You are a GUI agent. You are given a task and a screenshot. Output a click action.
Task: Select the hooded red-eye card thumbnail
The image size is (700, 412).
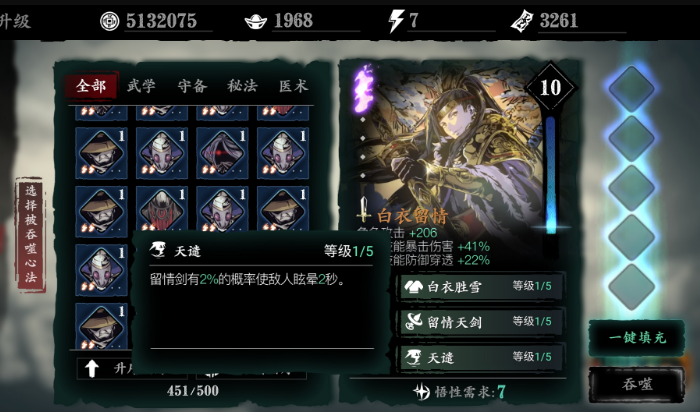click(222, 153)
